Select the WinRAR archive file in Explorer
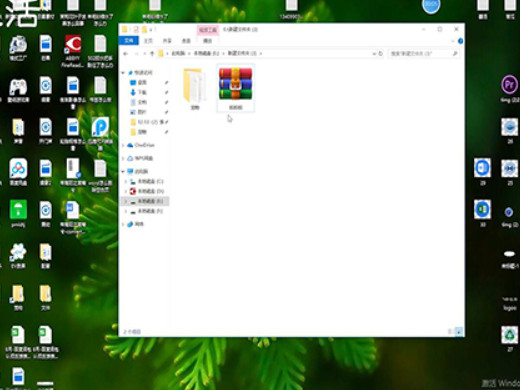The width and height of the screenshot is (520, 390). click(x=236, y=88)
